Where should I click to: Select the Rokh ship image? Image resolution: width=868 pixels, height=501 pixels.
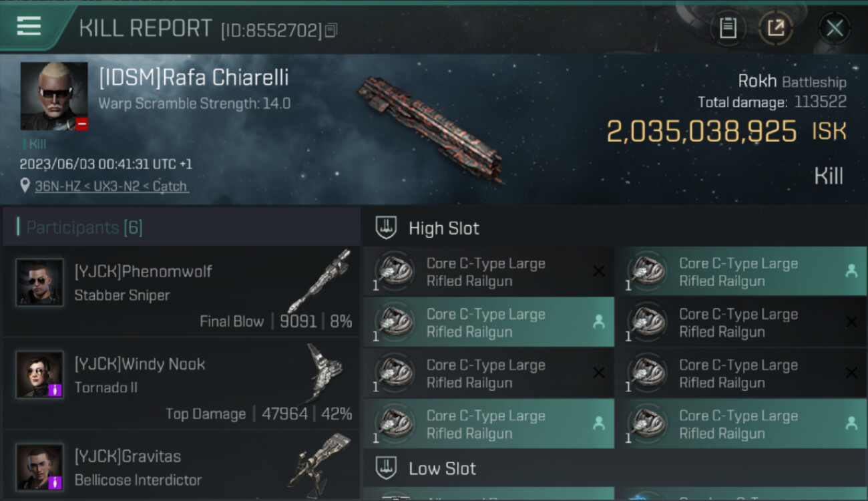[x=429, y=128]
